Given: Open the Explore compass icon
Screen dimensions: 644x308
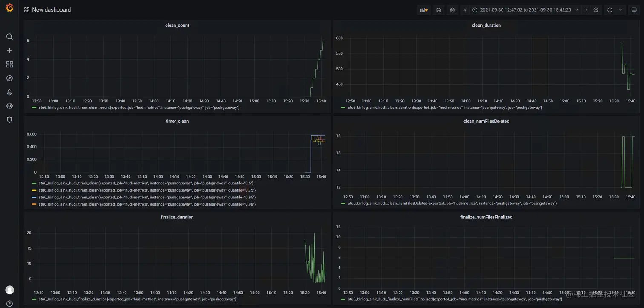Looking at the screenshot, I should (x=9, y=78).
